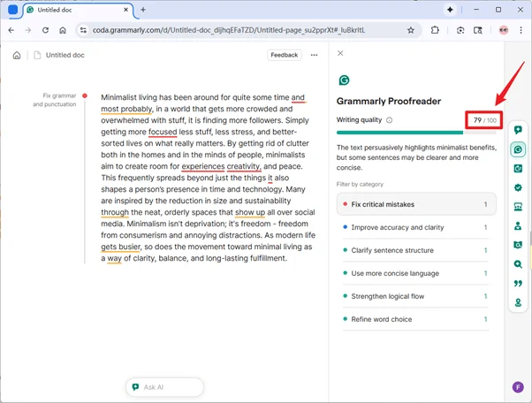Click the underlined word it before also
Screen dimensions: 532x403
[x=270, y=179]
